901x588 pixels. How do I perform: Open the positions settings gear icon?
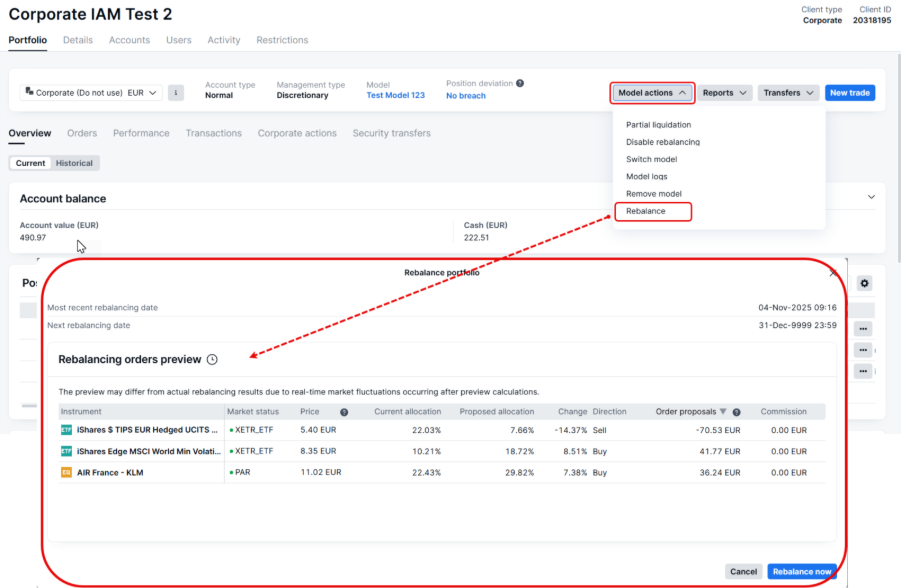pyautogui.click(x=864, y=284)
